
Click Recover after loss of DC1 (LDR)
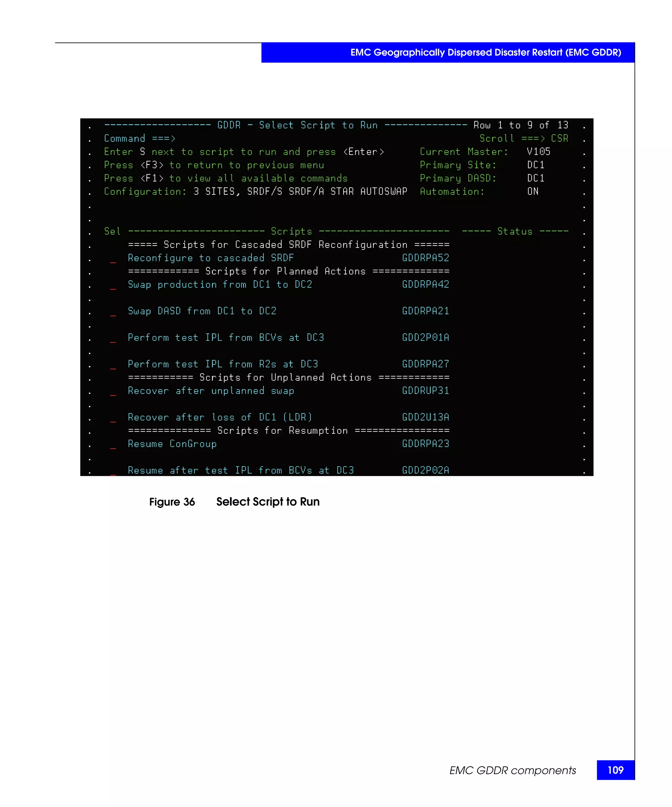pos(220,417)
